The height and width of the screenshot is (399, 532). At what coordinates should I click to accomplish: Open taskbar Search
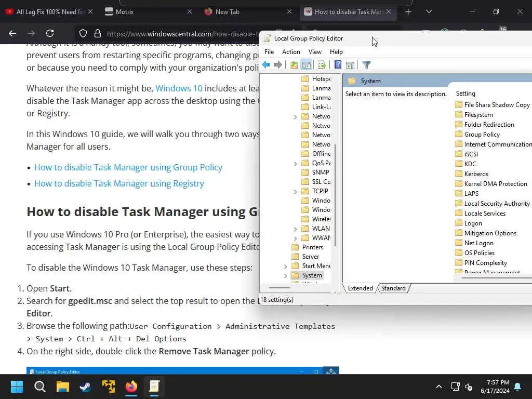click(x=39, y=387)
